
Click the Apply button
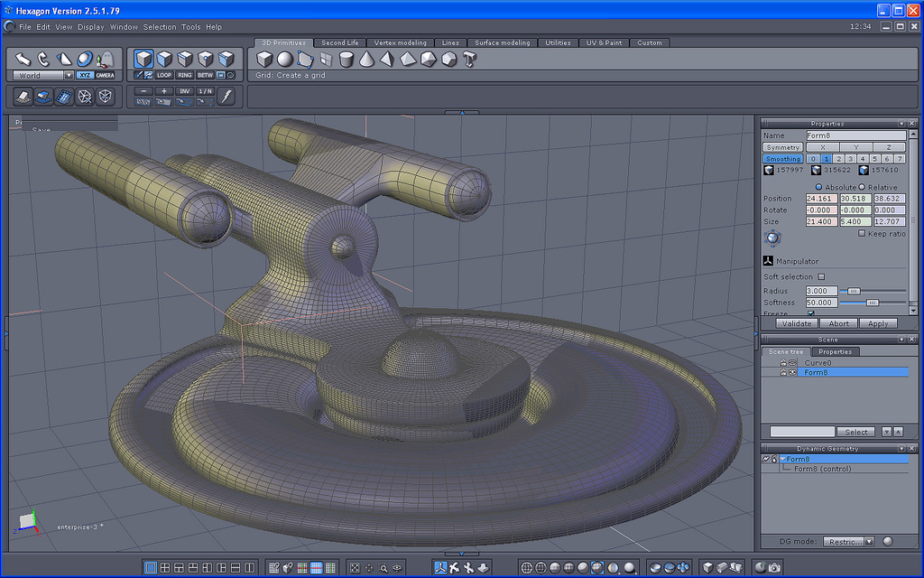coord(878,323)
